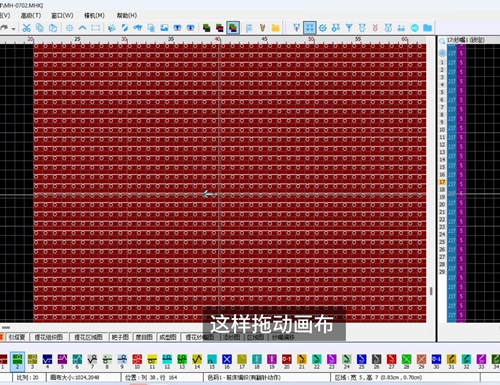This screenshot has height=385, width=500.
Task: Click the copy icon in toolbar
Action: [40, 28]
